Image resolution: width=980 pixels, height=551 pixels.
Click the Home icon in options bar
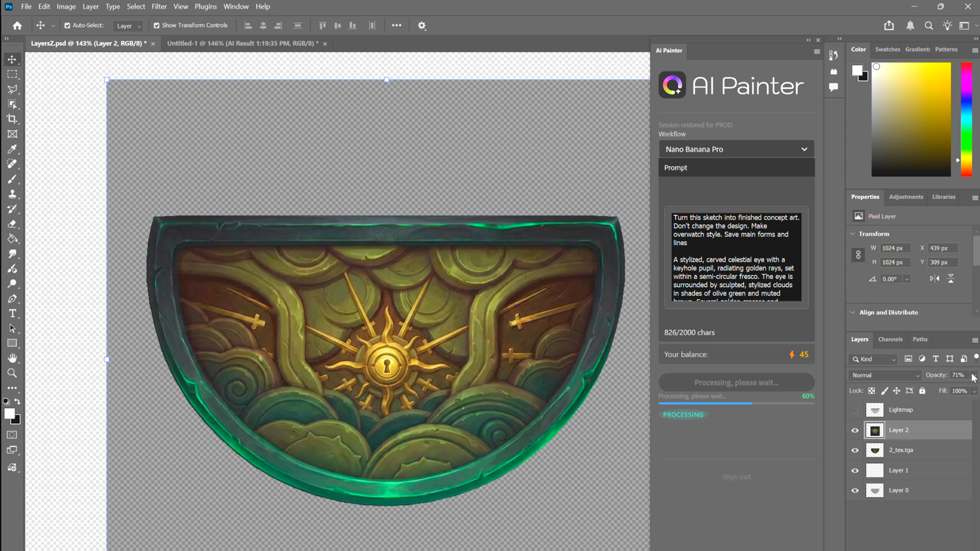17,26
